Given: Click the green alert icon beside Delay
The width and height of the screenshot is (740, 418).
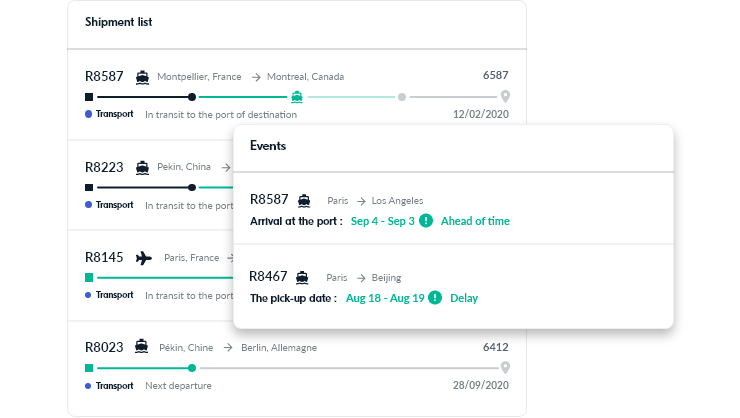Looking at the screenshot, I should pyautogui.click(x=435, y=298).
